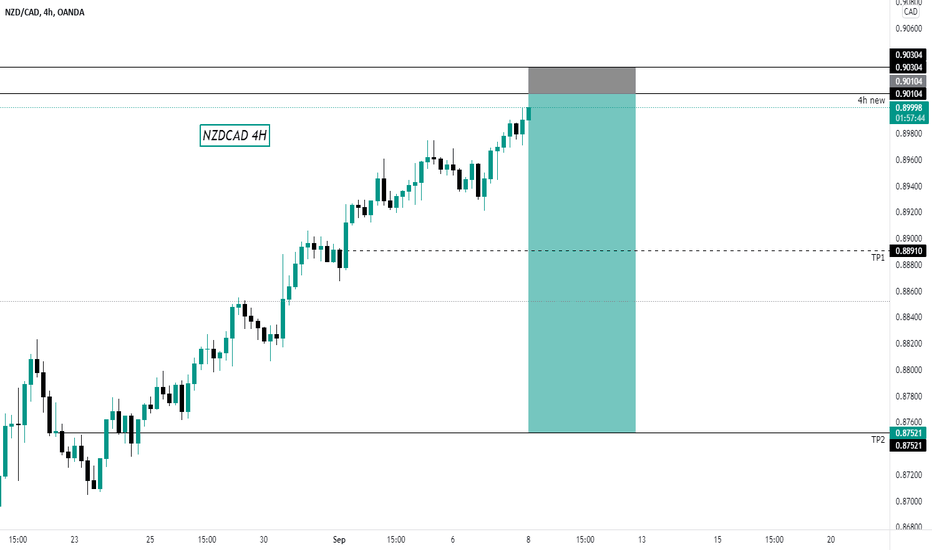Screen dimensions: 932x550
Task: Select the TP2 horizontal line text
Action: pos(878,439)
